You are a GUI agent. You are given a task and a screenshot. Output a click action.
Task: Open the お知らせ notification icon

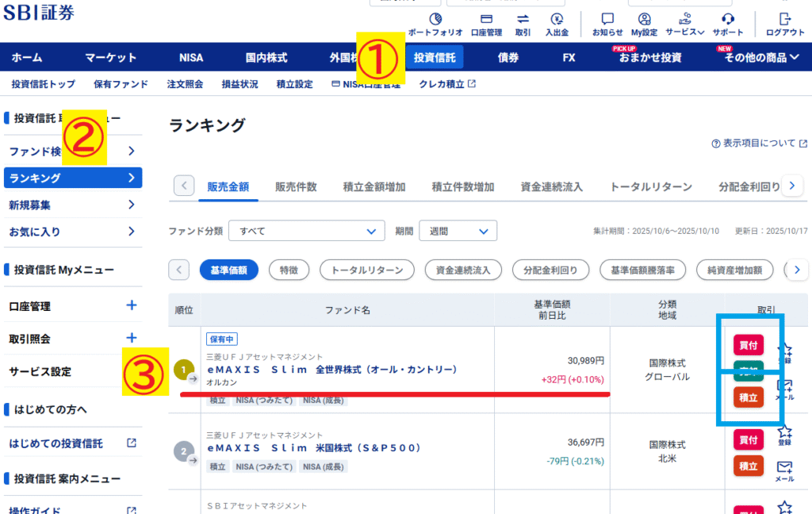(607, 19)
